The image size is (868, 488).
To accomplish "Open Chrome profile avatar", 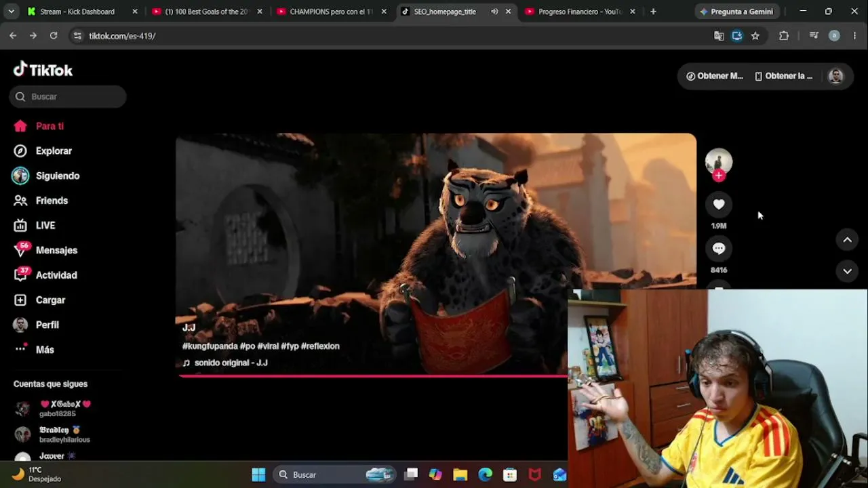I will tap(834, 36).
